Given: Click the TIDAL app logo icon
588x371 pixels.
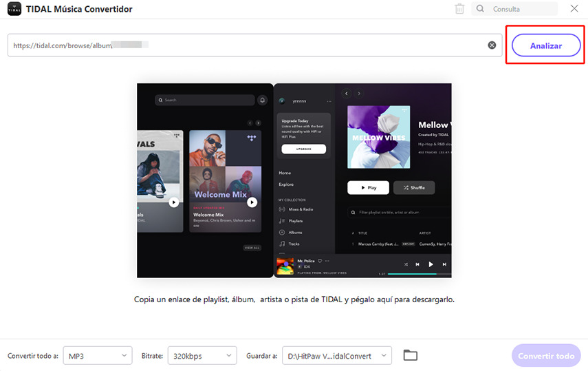Looking at the screenshot, I should click(14, 9).
